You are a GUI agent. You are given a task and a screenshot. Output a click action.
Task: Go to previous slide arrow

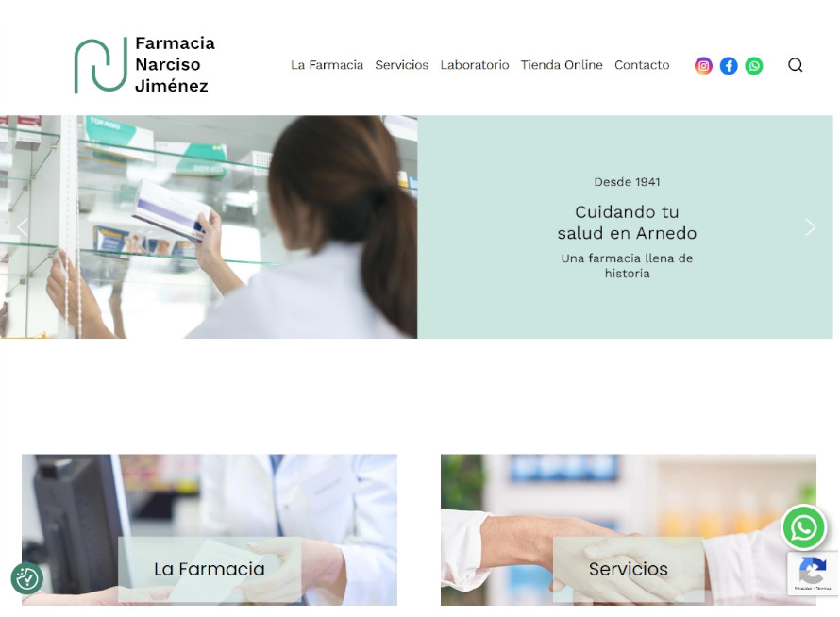(x=23, y=227)
